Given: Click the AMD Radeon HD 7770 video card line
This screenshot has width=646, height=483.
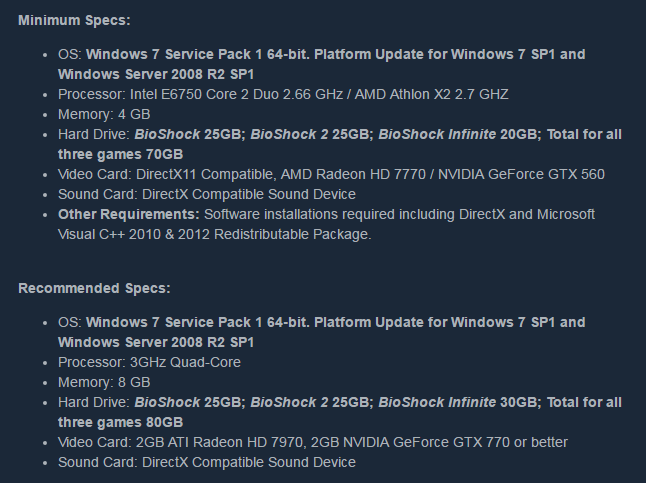Looking at the screenshot, I should point(331,174).
